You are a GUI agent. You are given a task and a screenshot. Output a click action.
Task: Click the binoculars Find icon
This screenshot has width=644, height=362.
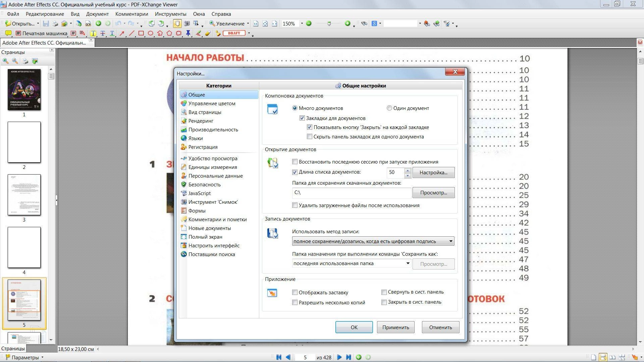364,23
